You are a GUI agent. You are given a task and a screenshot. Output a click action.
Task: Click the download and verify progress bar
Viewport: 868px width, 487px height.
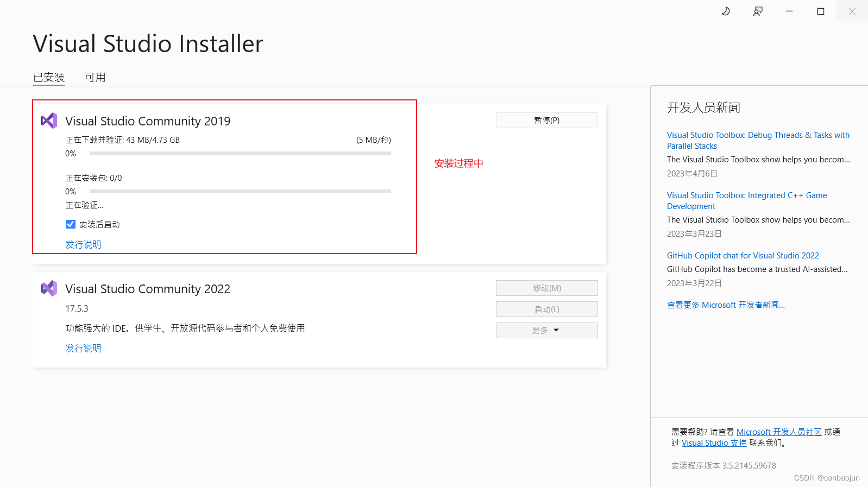pos(240,153)
